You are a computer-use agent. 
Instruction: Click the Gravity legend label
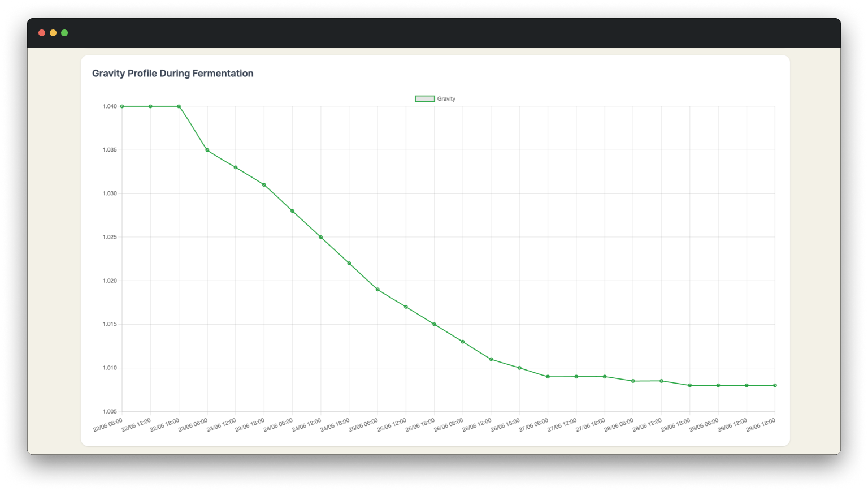click(x=446, y=99)
